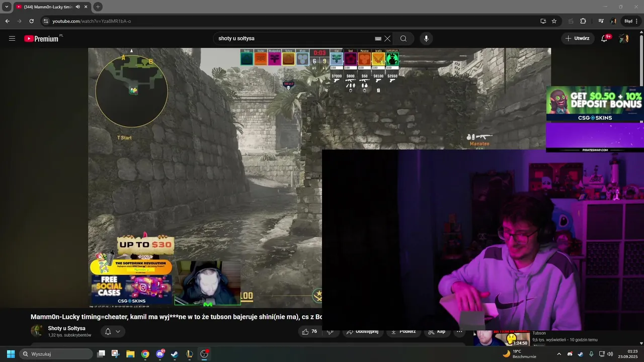Open the install app icon in address bar

point(543,21)
